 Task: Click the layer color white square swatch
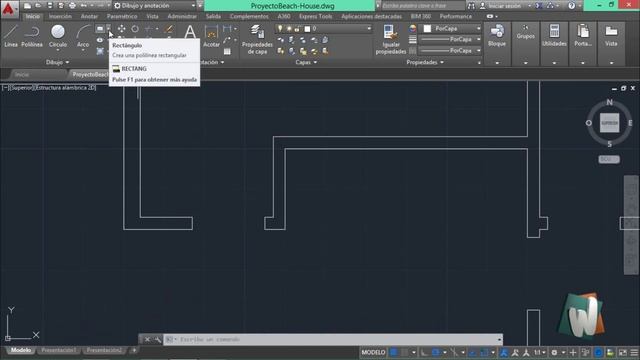click(307, 29)
